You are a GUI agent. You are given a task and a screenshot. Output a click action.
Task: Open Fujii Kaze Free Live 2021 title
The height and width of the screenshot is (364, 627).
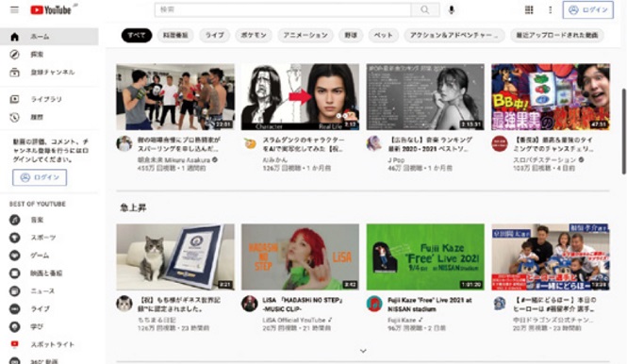tap(429, 305)
